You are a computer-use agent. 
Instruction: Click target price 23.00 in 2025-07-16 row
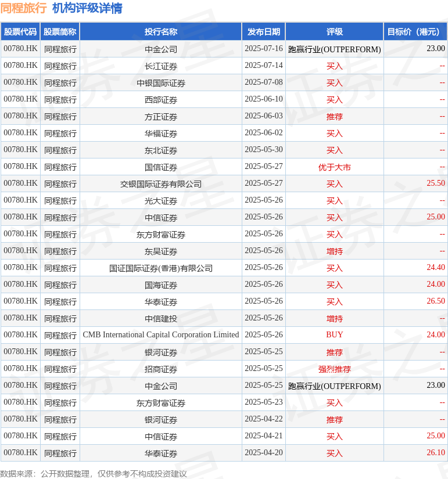pos(436,48)
